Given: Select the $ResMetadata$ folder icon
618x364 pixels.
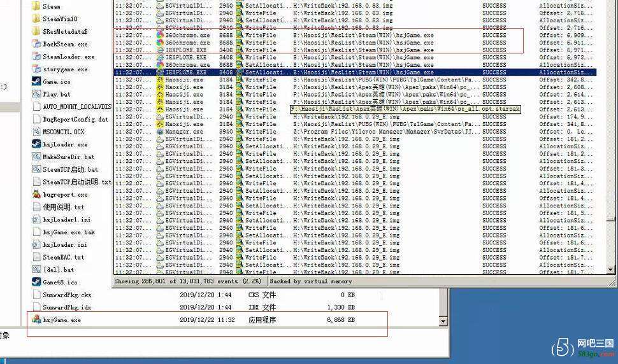Looking at the screenshot, I should (x=36, y=31).
